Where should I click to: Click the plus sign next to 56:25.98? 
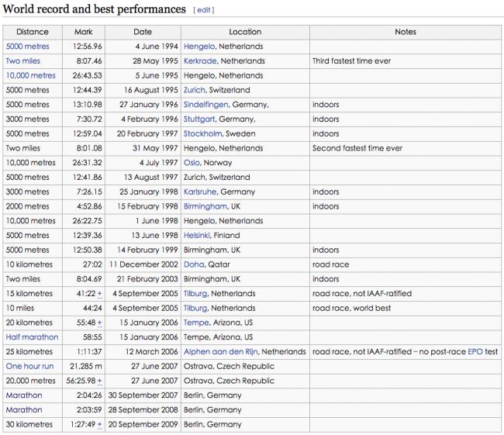100,381
